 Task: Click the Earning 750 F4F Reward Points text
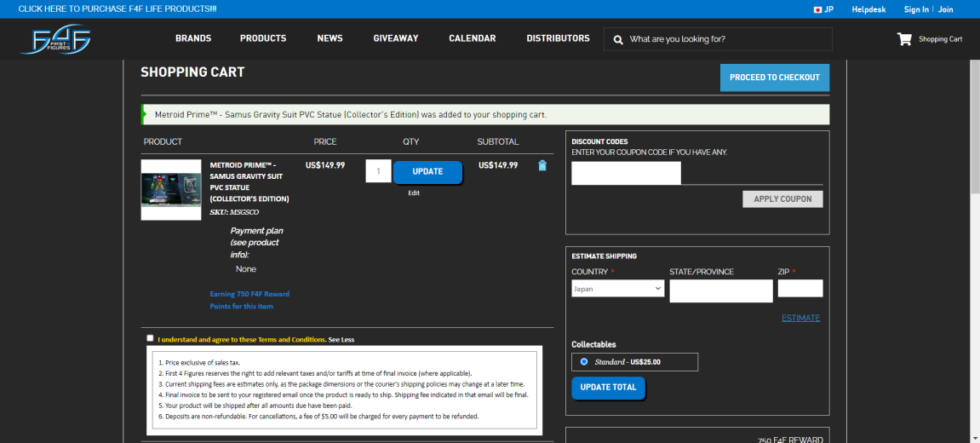click(249, 301)
